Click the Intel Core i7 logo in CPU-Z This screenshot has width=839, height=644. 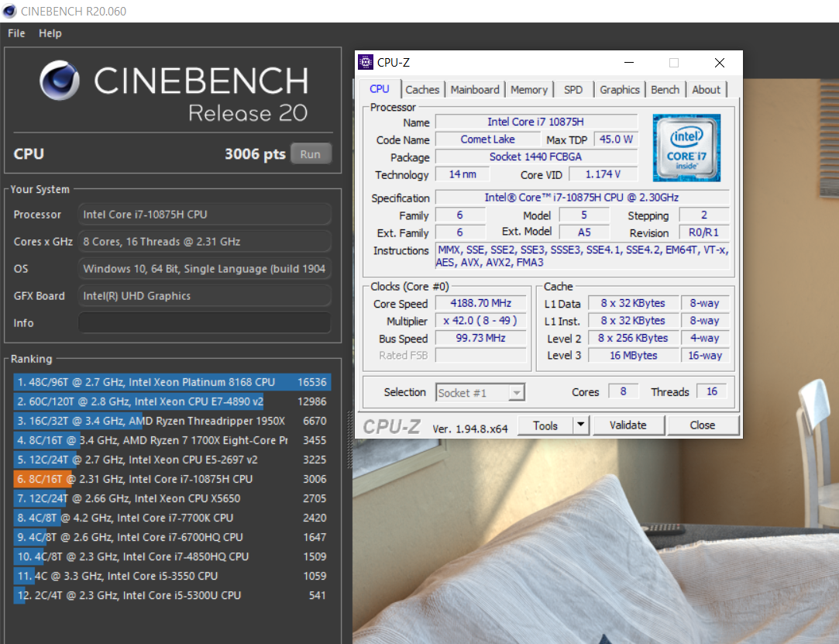pos(686,148)
